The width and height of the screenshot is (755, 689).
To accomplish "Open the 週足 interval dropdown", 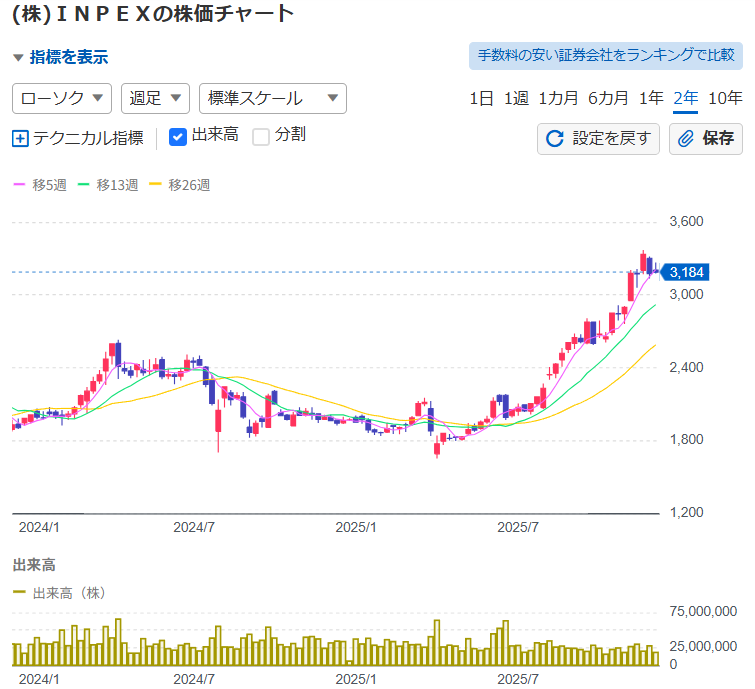I will 155,98.
